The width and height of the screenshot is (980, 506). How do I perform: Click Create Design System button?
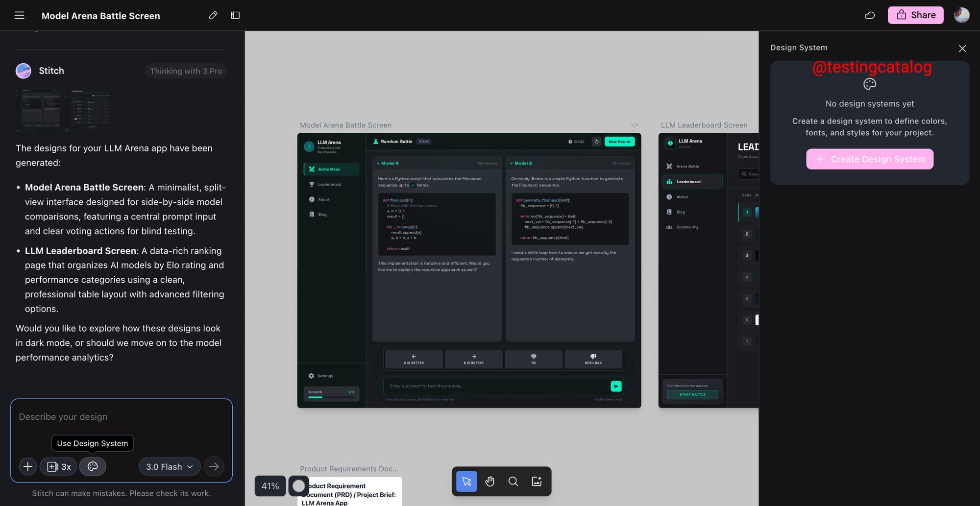coord(870,159)
